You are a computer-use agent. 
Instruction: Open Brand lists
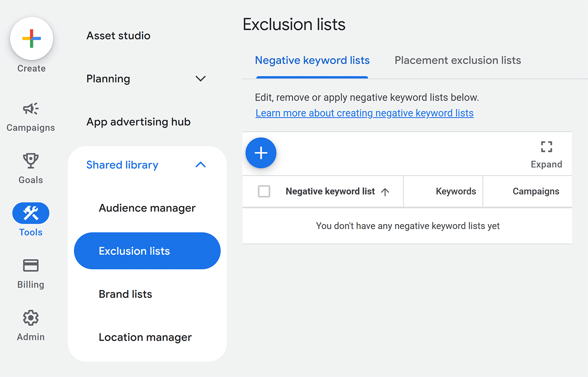pyautogui.click(x=125, y=294)
